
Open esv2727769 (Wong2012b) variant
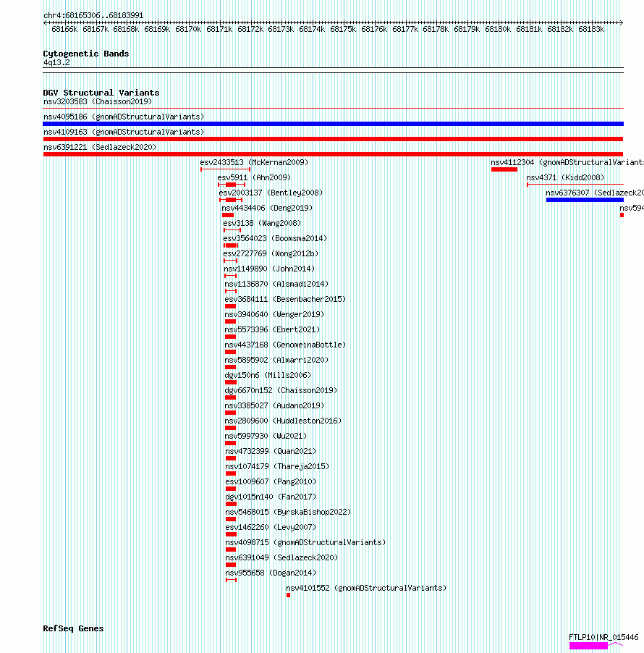pos(271,253)
